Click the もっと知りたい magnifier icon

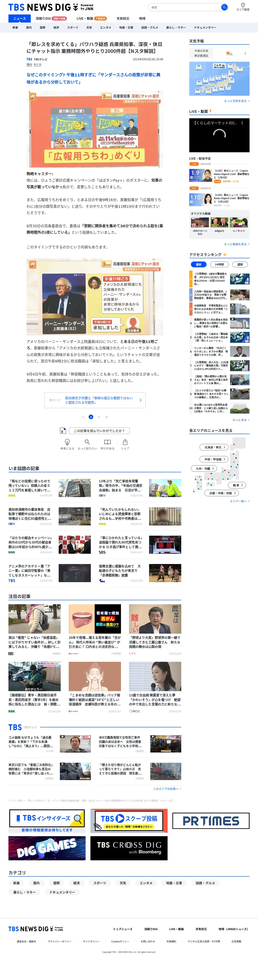pyautogui.click(x=87, y=442)
